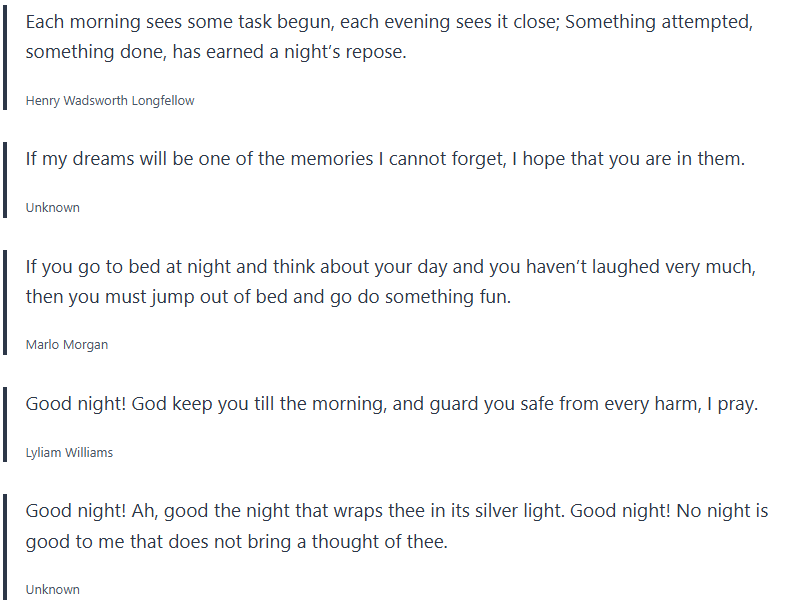This screenshot has height=604, width=805.
Task: Click the line 'something done, has earned a night's repose'
Action: pos(216,53)
